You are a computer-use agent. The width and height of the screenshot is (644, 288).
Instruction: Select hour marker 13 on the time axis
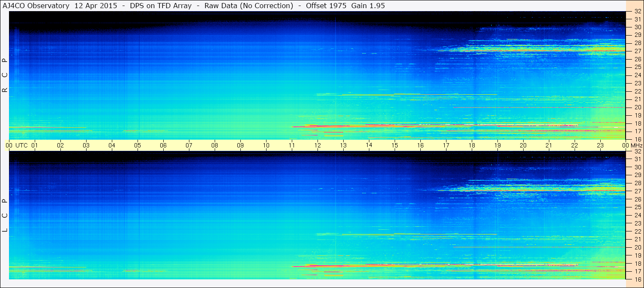click(x=343, y=145)
